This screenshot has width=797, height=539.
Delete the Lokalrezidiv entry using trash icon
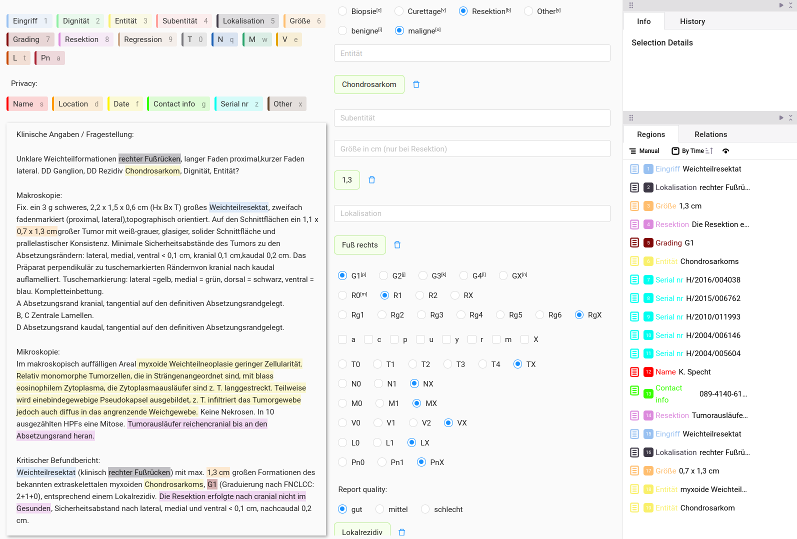402,533
